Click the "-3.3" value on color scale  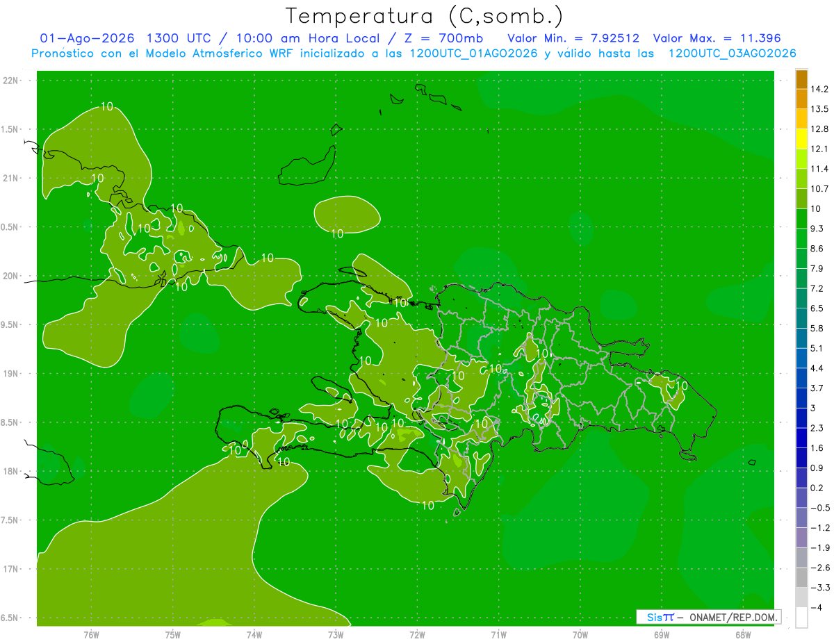819,587
